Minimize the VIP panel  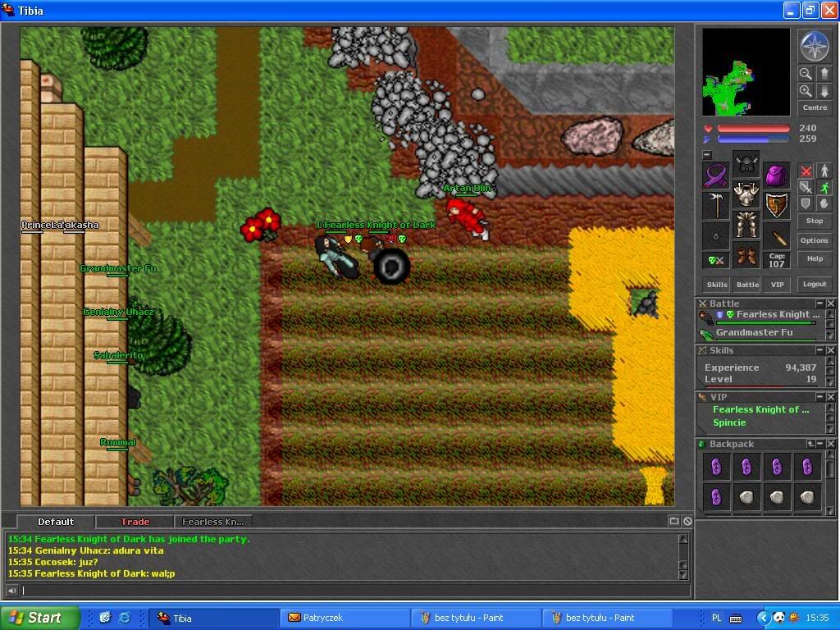819,397
